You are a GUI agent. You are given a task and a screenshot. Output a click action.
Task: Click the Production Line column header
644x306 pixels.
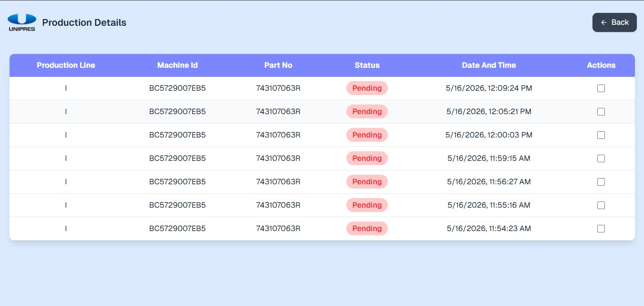[x=66, y=65]
